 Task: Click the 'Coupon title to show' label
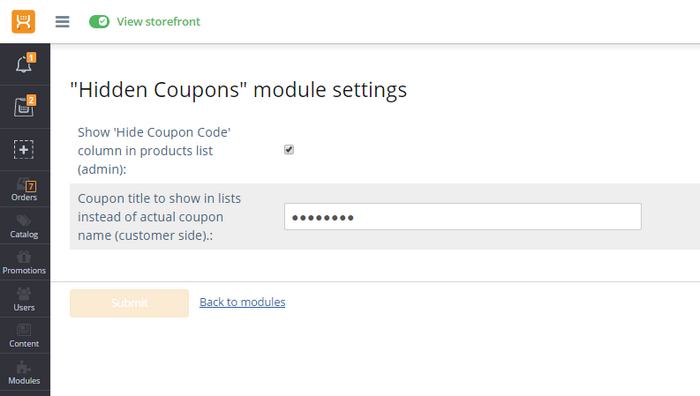(x=159, y=217)
